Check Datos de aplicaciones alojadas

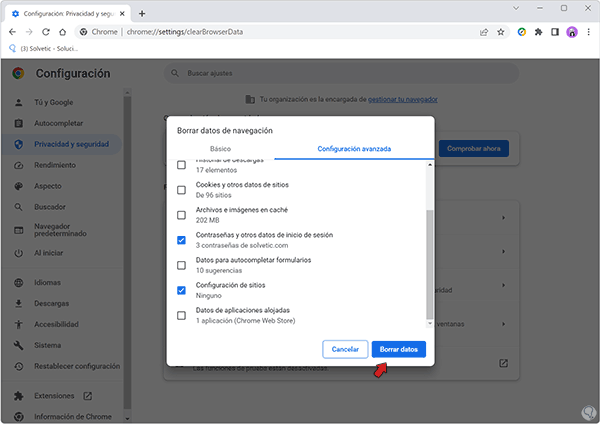point(181,315)
